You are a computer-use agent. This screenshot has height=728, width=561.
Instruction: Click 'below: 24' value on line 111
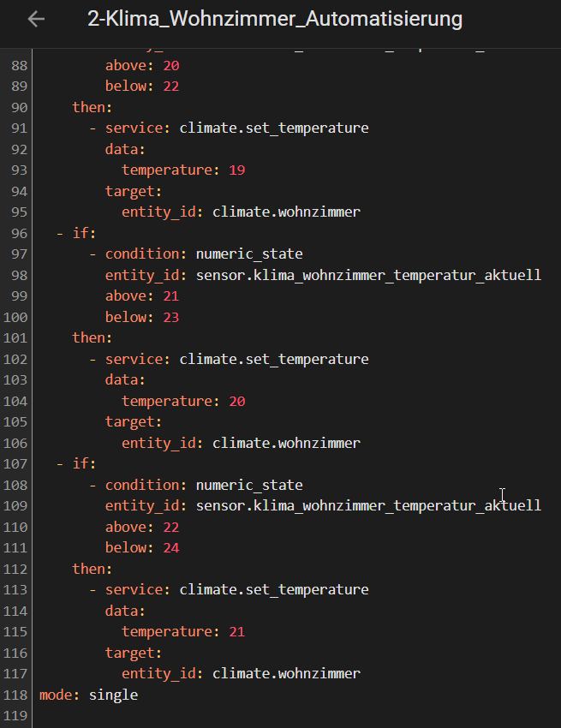coord(171,548)
